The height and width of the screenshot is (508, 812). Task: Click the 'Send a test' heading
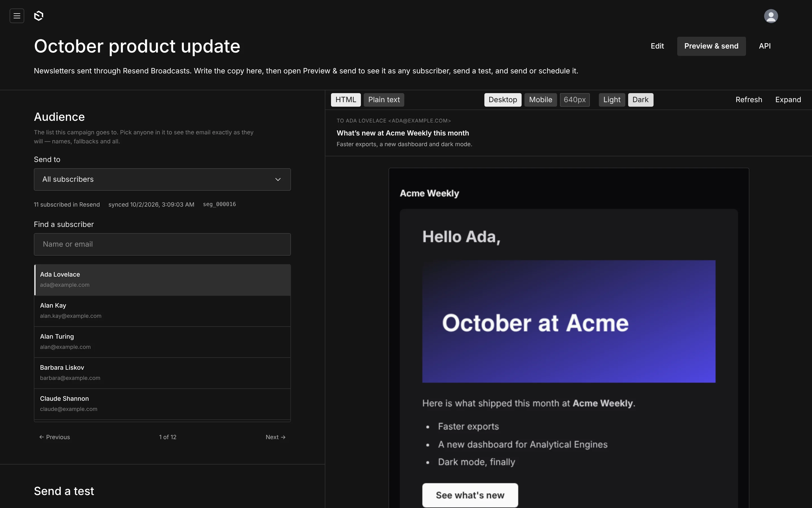(64, 491)
